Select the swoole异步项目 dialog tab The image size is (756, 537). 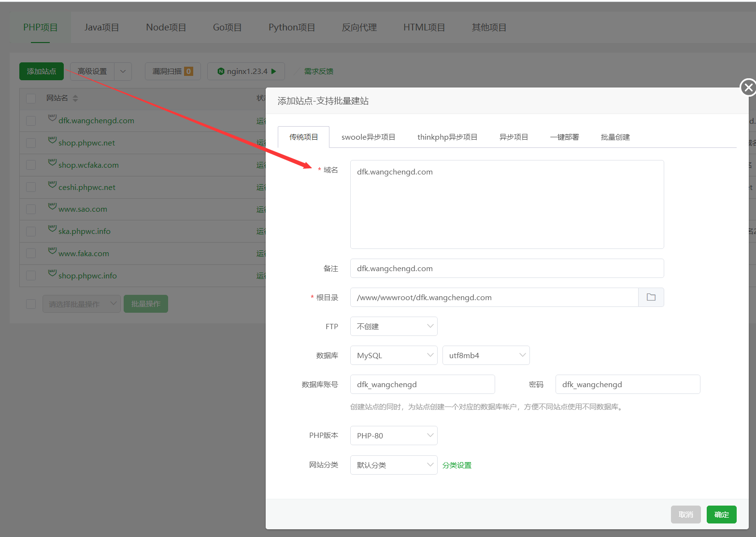point(368,137)
